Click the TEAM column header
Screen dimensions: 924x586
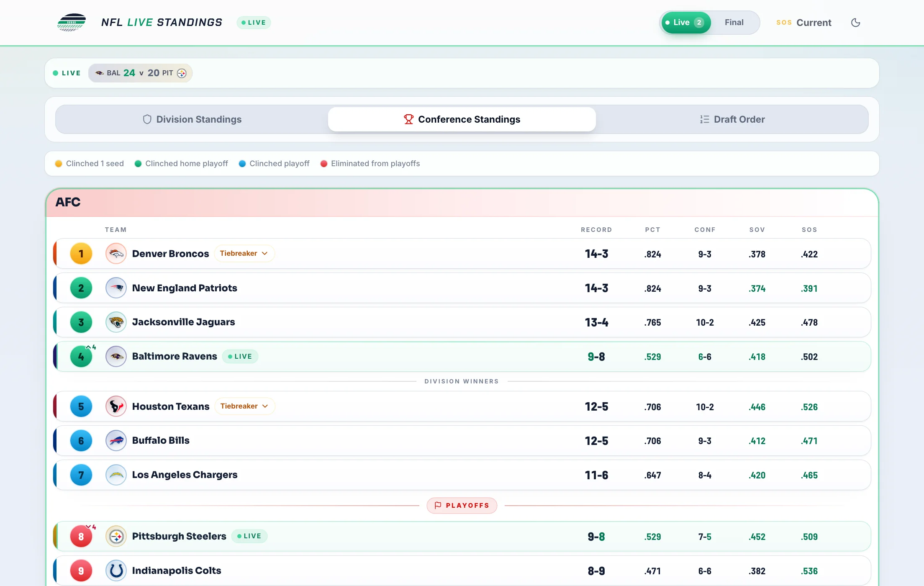[x=116, y=230]
